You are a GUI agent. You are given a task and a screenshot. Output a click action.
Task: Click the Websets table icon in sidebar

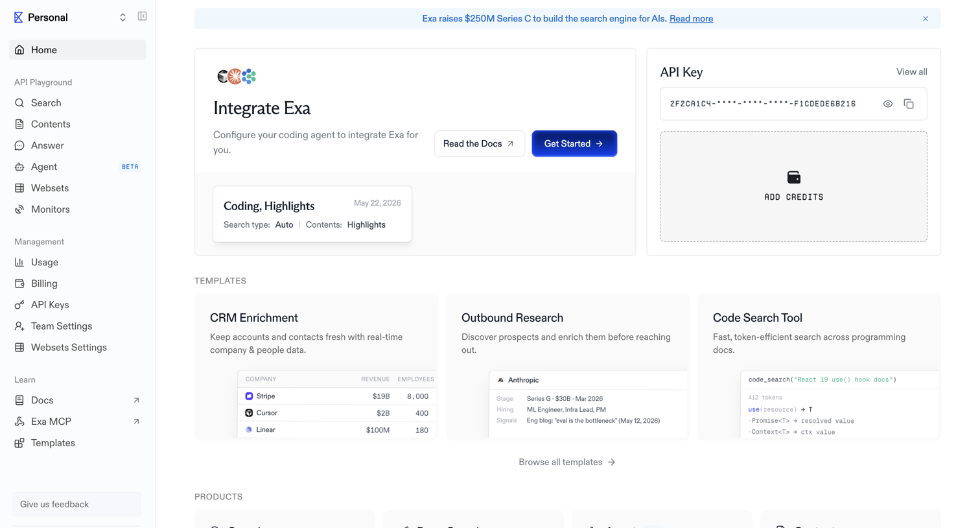click(19, 188)
